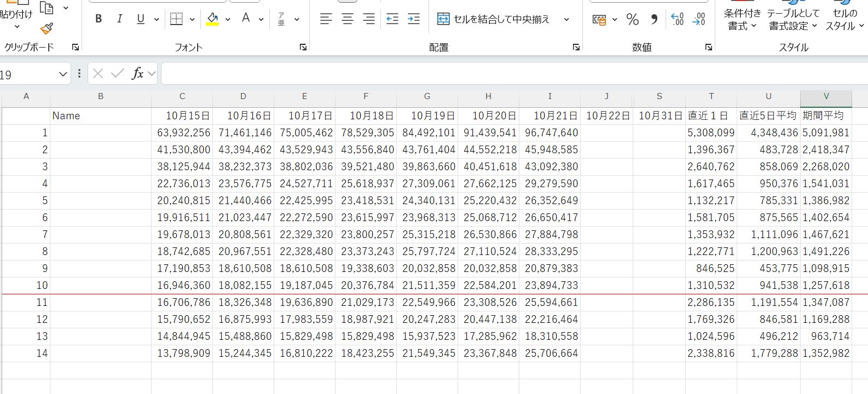The width and height of the screenshot is (868, 394).
Task: Open the テーブルとして書式設定 menu
Action: pyautogui.click(x=793, y=19)
